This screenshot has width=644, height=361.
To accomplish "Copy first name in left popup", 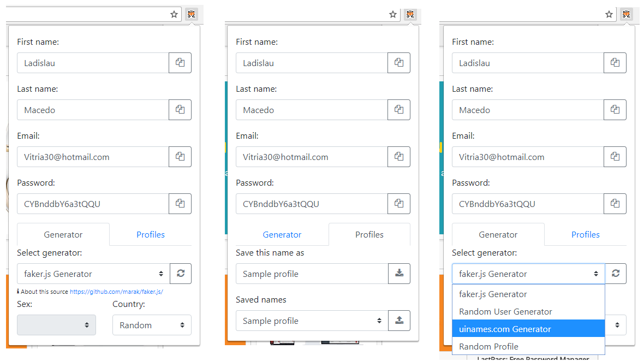I will click(x=180, y=63).
